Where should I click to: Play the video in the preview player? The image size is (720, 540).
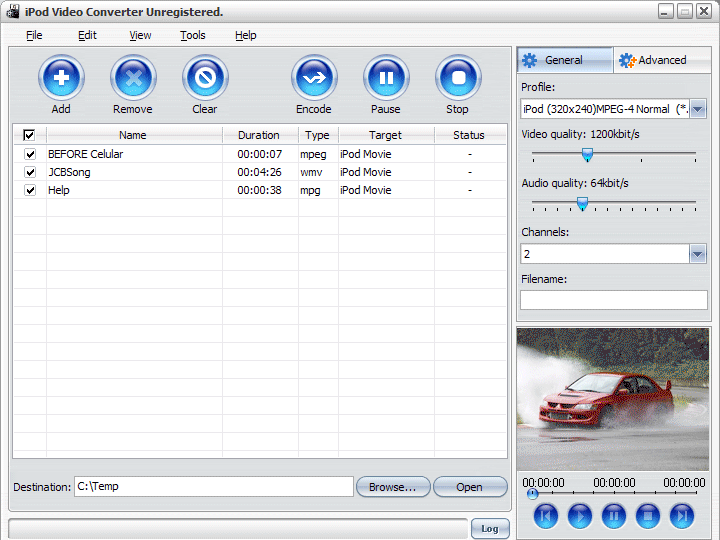580,516
